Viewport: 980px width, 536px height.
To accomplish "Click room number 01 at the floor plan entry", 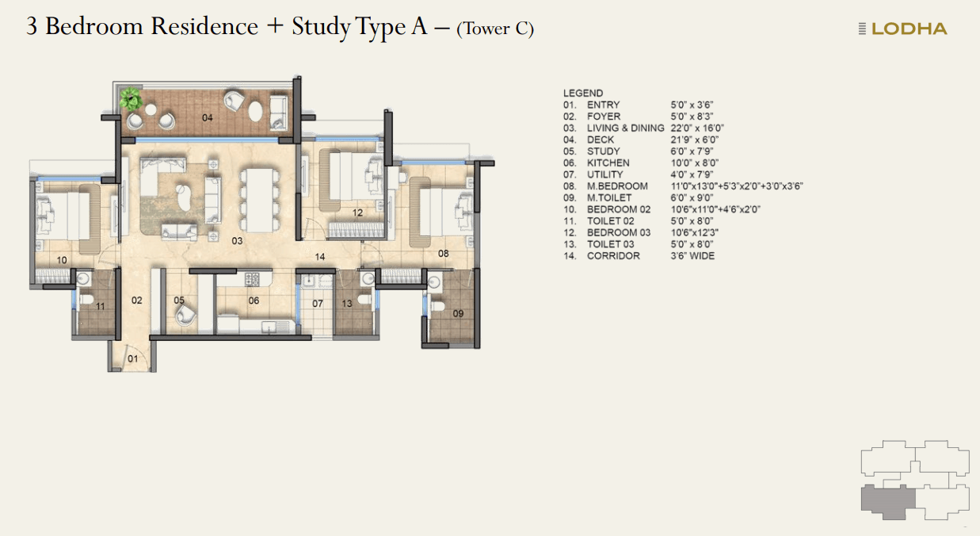I will point(132,360).
